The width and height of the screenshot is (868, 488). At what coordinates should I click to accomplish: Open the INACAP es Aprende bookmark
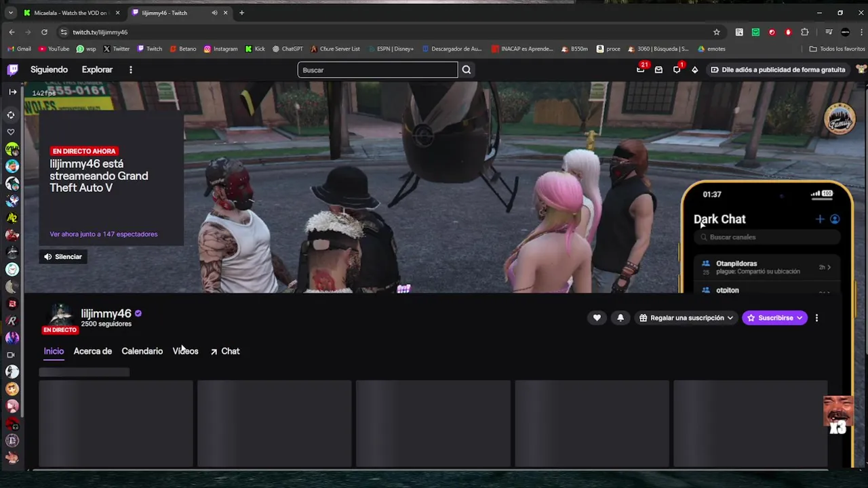click(x=522, y=49)
